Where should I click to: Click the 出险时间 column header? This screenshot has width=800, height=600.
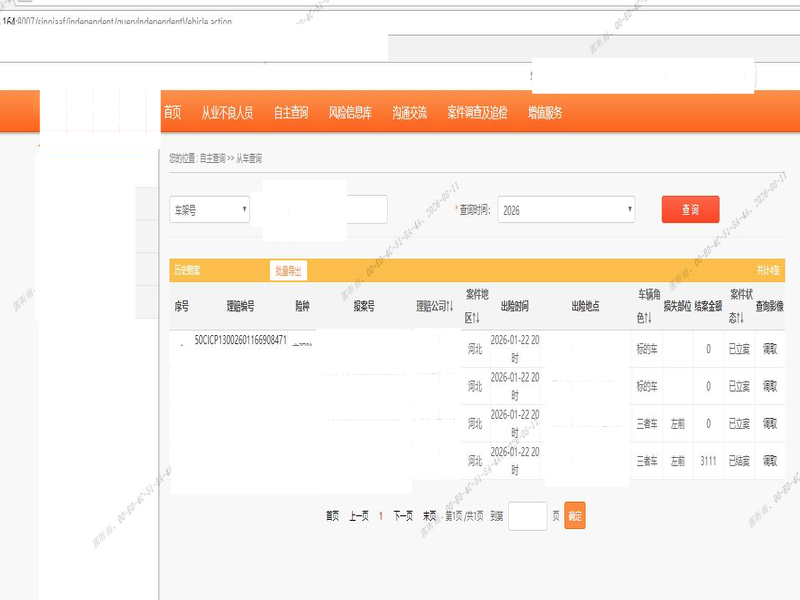515,306
